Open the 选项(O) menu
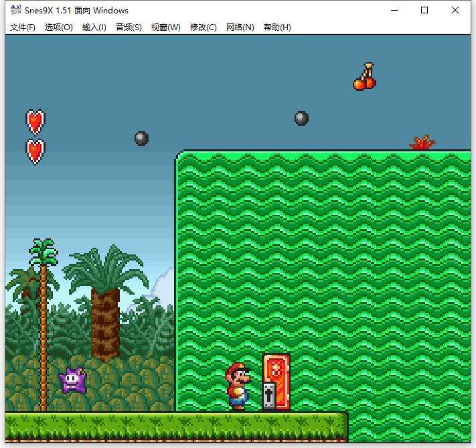476x448 pixels. pyautogui.click(x=59, y=27)
